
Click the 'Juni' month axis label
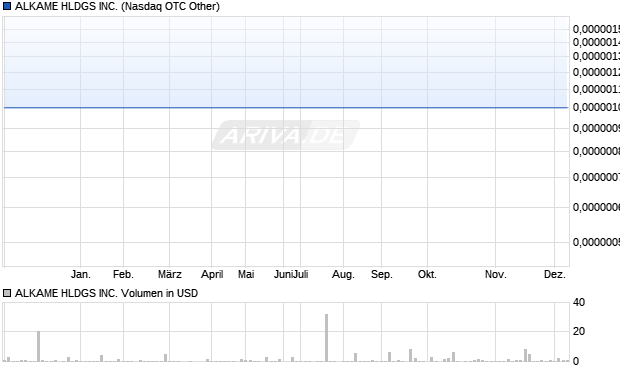283,274
